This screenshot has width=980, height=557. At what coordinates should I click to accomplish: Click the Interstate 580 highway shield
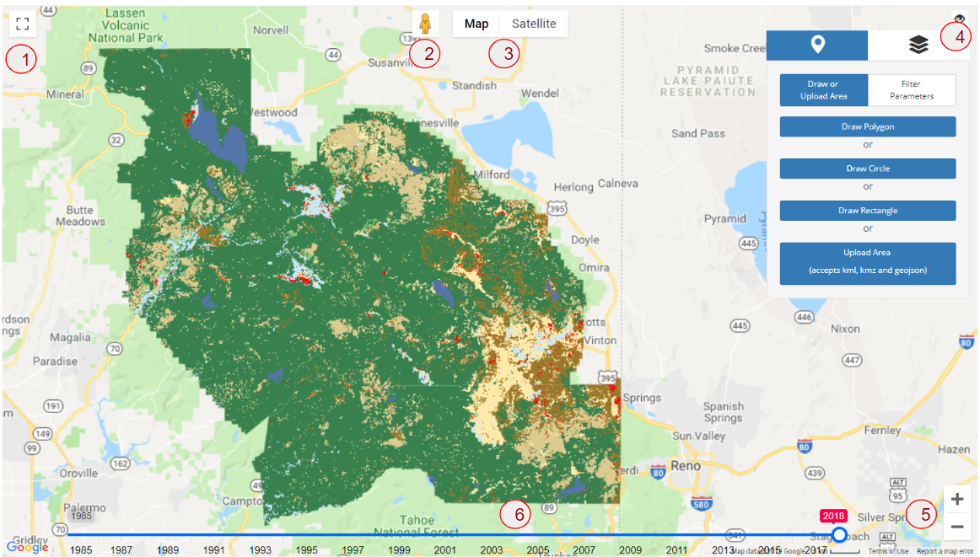click(x=701, y=505)
